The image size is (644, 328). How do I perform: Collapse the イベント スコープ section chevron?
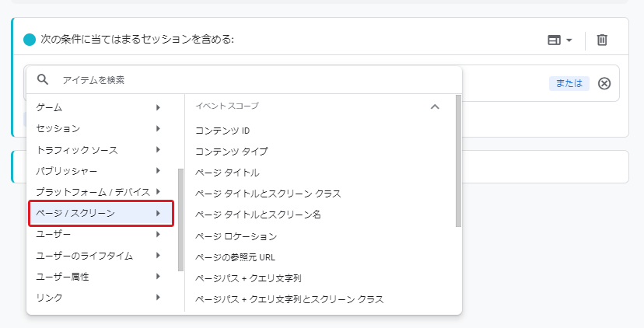click(x=435, y=106)
